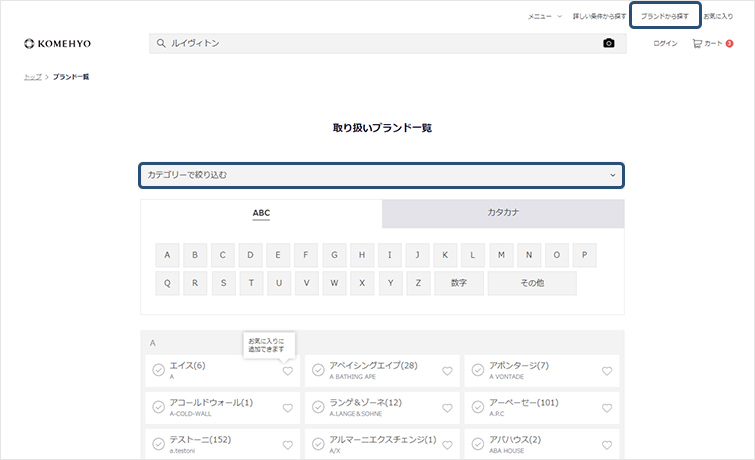Go to トップ breadcrumb link

(x=33, y=77)
